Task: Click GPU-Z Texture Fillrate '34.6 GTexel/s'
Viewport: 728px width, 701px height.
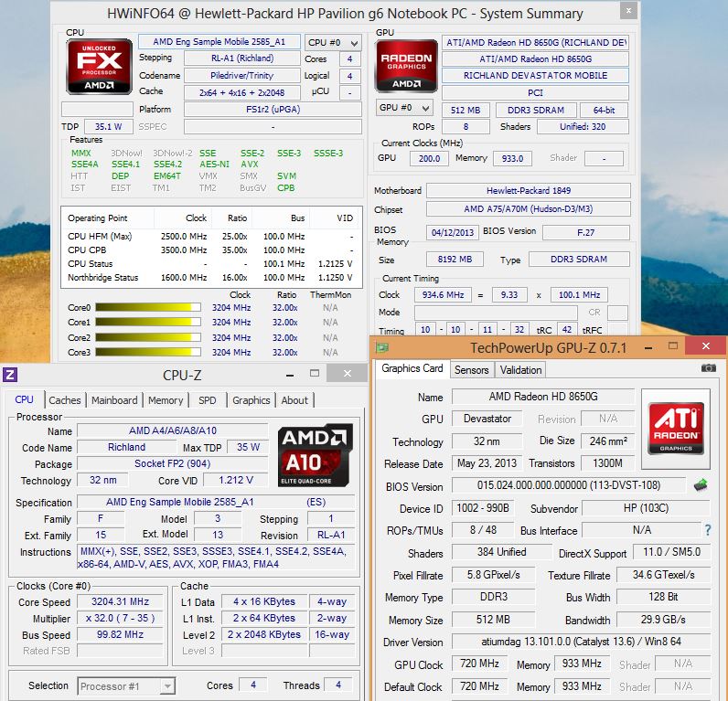Action: point(663,575)
